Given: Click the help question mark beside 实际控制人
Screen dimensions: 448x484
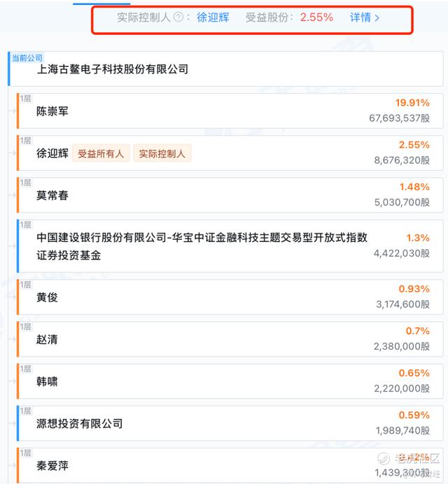Looking at the screenshot, I should pyautogui.click(x=178, y=17).
